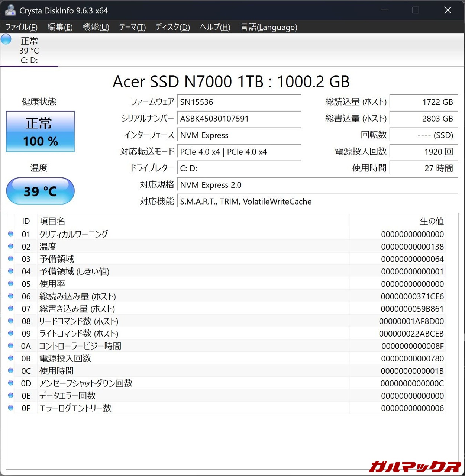Click status dot for 総書き込み量 (ホスト) row
The image size is (465, 476).
click(11, 308)
